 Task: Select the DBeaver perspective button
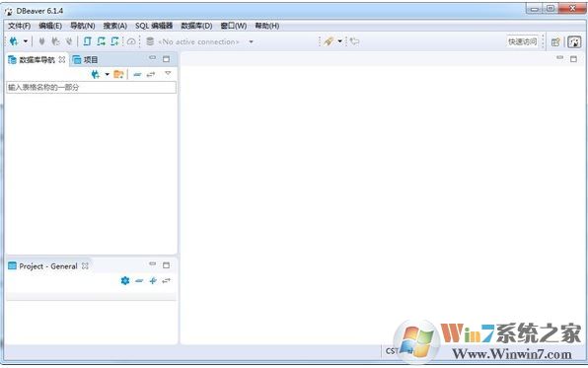(x=574, y=42)
